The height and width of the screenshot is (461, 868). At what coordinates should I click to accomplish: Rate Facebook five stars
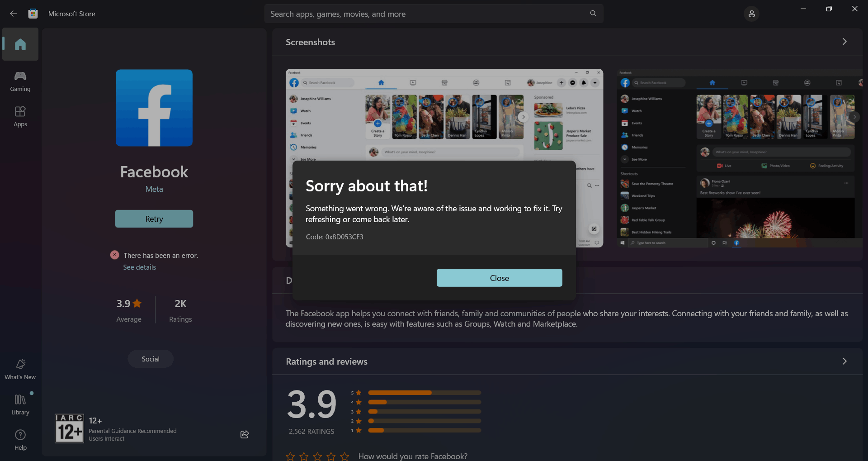[344, 456]
